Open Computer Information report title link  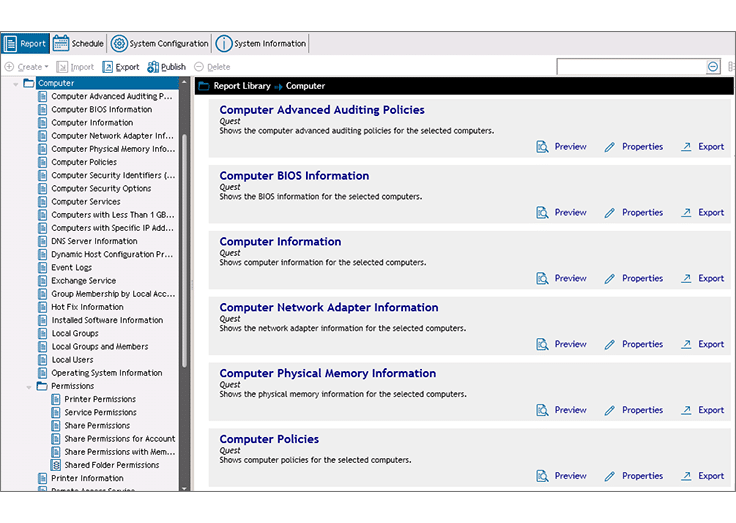[280, 241]
